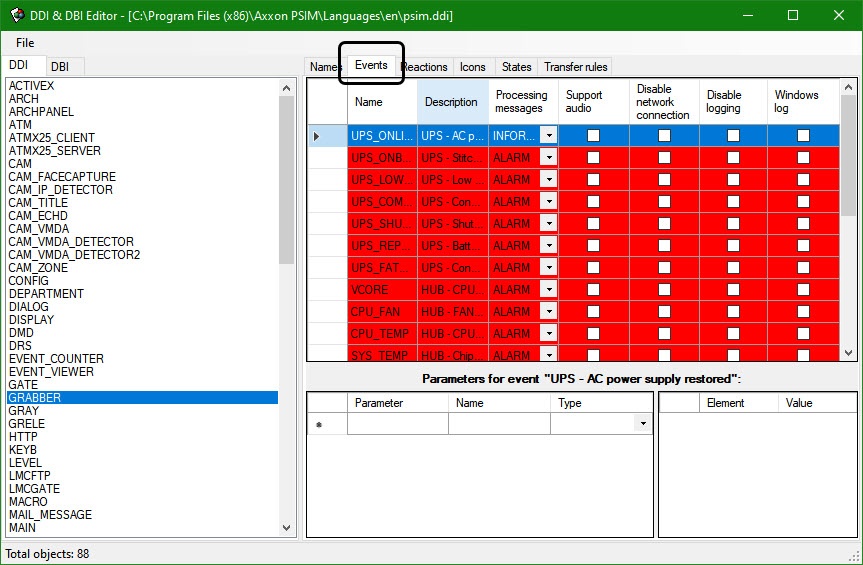
Task: Enable Support audio for UPS_ONLI event
Action: click(593, 135)
